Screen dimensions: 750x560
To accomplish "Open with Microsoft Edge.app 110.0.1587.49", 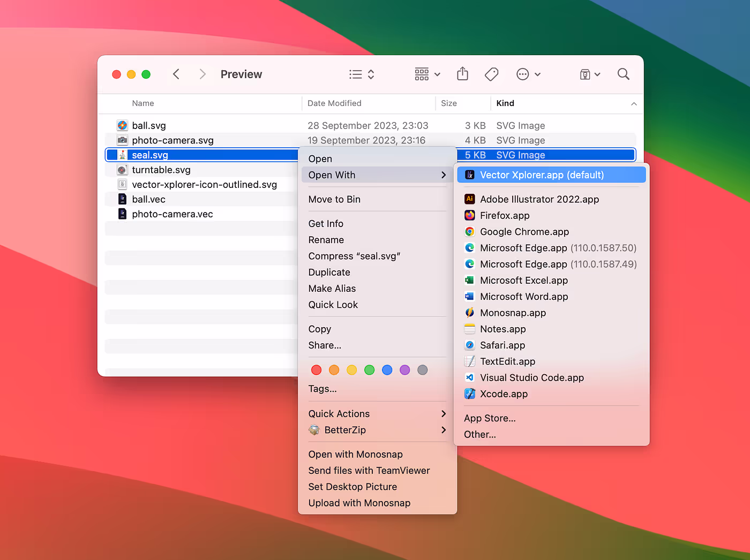I will pos(552,264).
